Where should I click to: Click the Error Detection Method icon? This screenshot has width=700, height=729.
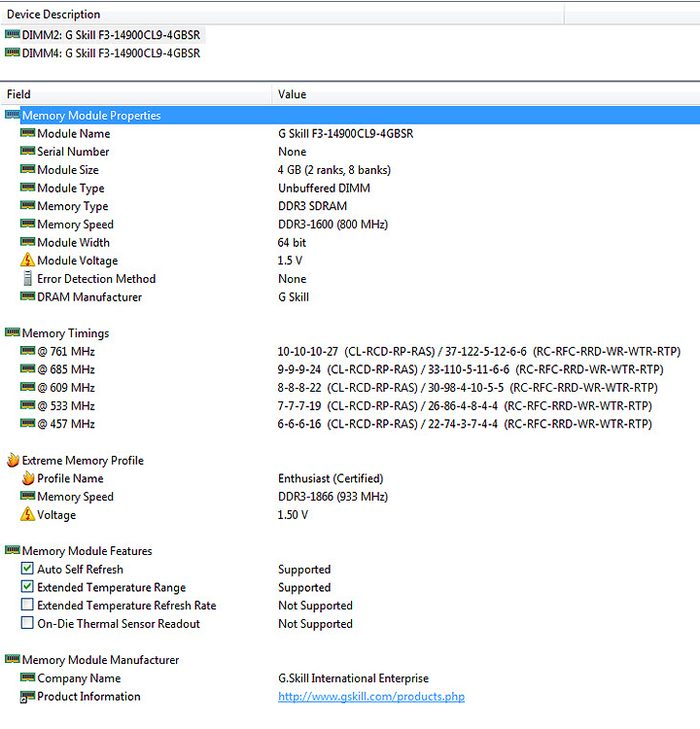point(28,278)
